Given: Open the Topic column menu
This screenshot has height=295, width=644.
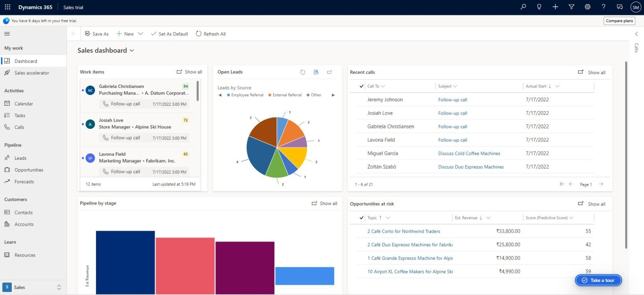Looking at the screenshot, I should 388,218.
